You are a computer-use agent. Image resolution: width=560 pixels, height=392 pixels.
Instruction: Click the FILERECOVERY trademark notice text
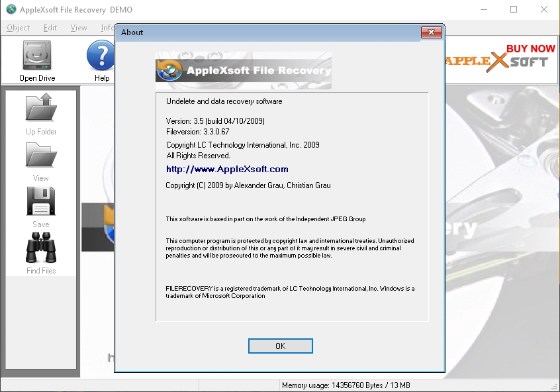[290, 292]
